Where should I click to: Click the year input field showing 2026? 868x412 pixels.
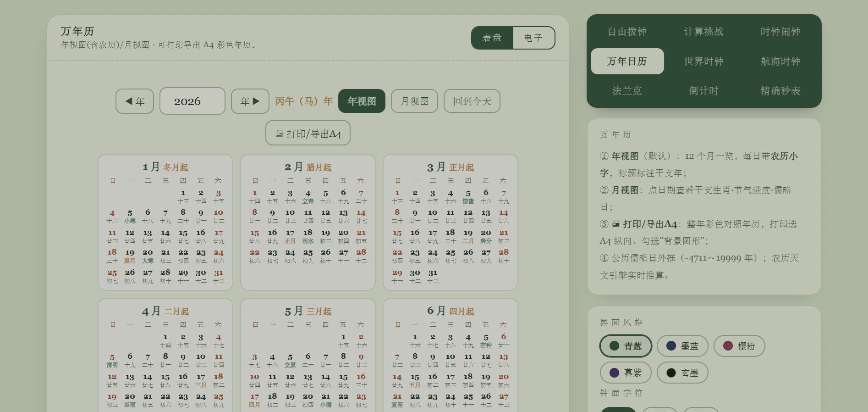(x=192, y=101)
